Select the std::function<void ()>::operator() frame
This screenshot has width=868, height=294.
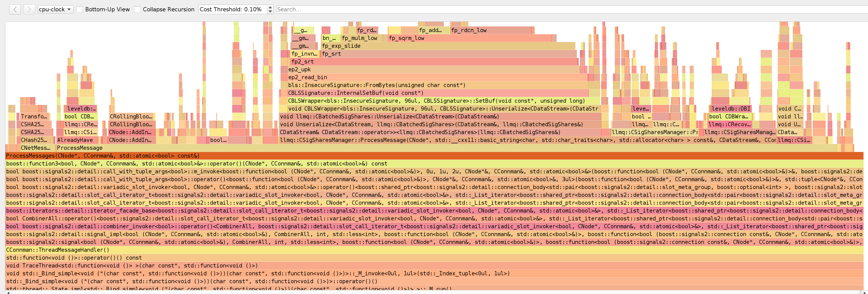434,258
